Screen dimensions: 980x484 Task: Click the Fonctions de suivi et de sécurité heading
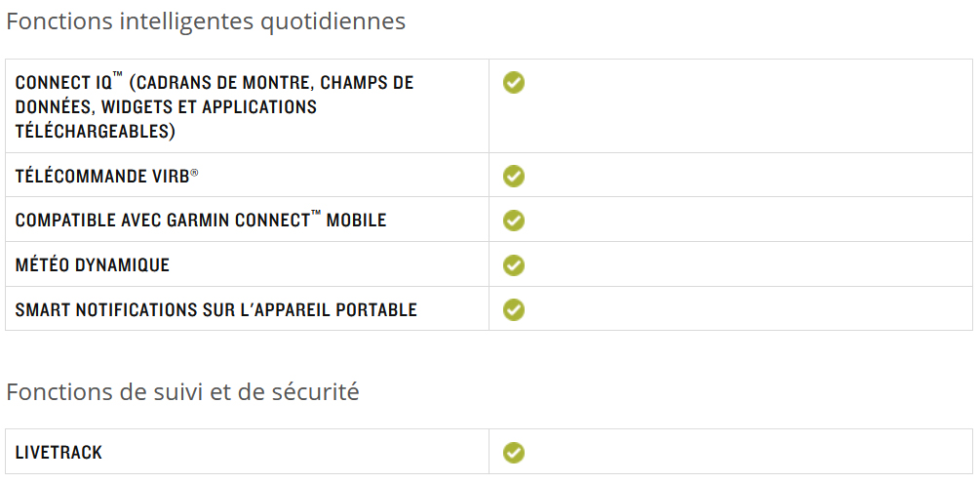click(182, 392)
